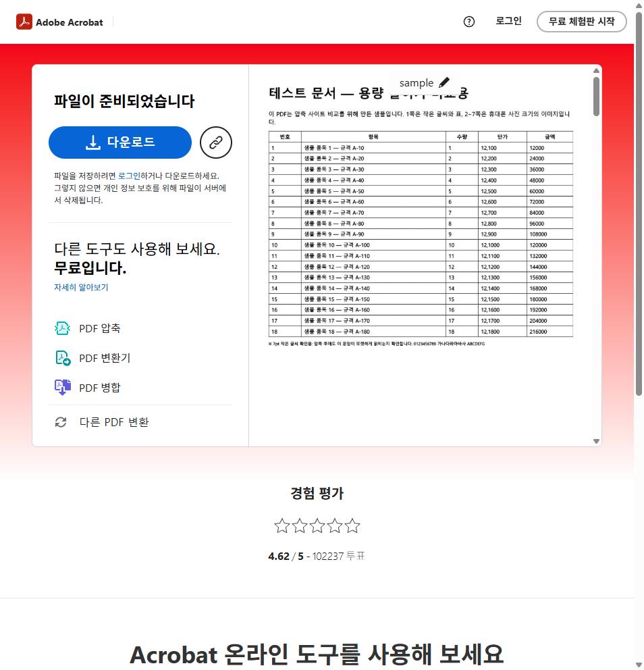The image size is (644, 670).
Task: Click the row 샘플 품목 9 — 규격 A-90
Action: click(x=421, y=234)
